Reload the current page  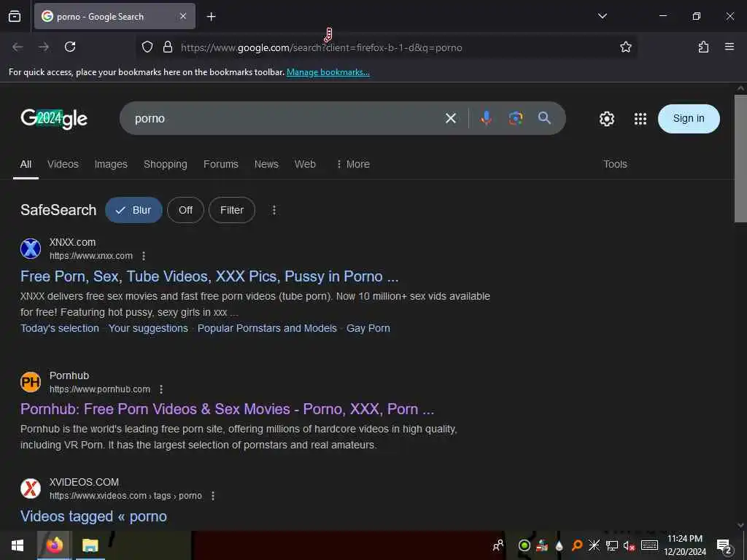click(70, 47)
